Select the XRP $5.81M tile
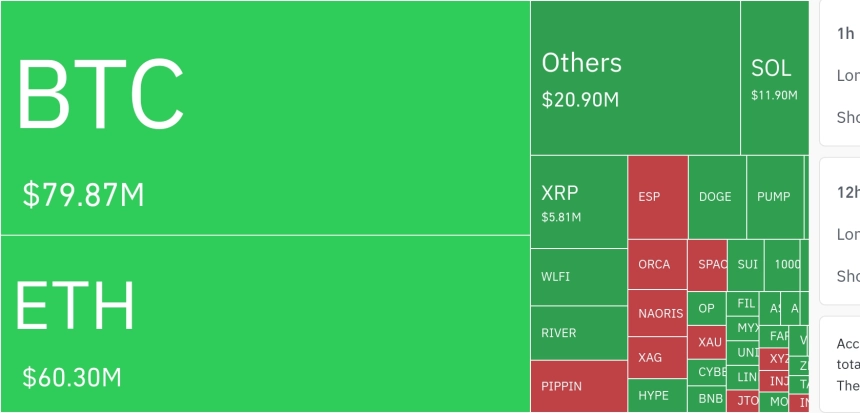The height and width of the screenshot is (413, 860). 579,202
